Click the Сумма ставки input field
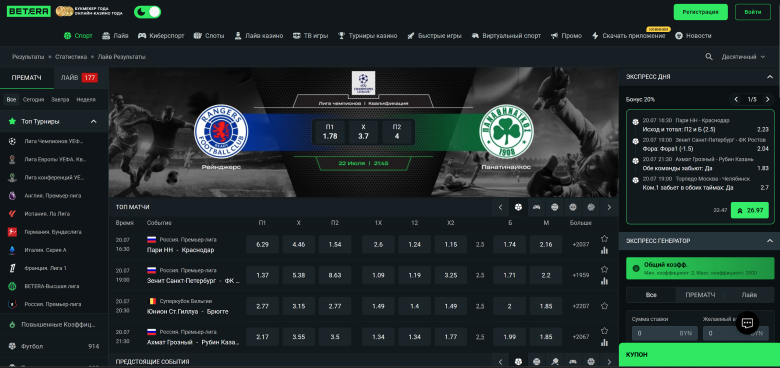 coord(665,333)
